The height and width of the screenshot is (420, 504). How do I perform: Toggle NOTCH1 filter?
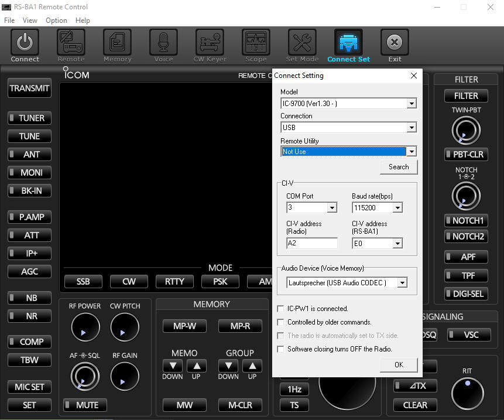(x=466, y=221)
